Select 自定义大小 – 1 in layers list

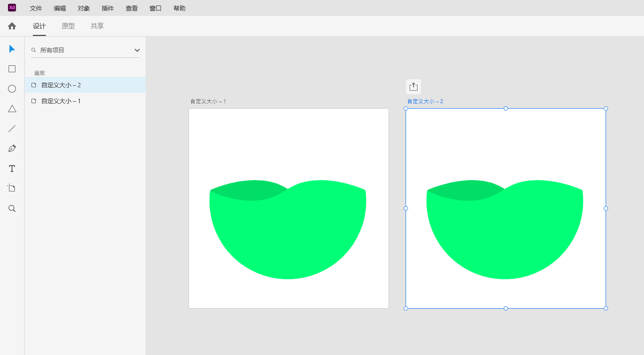pyautogui.click(x=85, y=101)
